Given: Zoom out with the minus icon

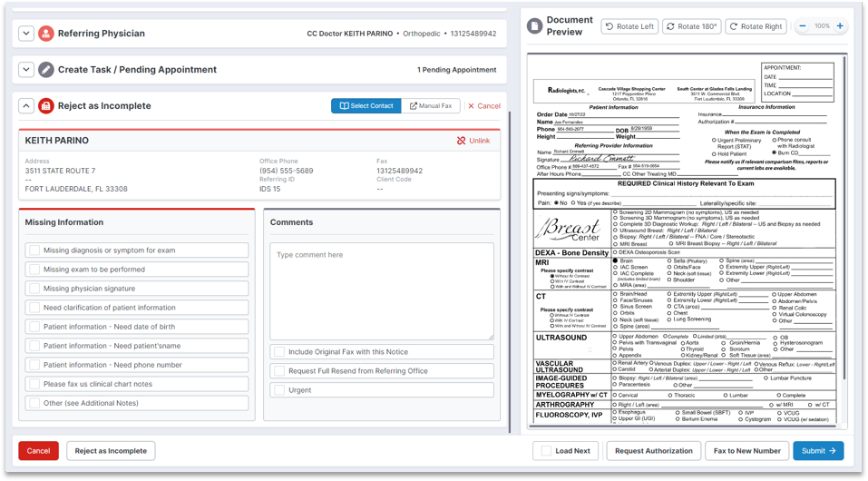Looking at the screenshot, I should (x=804, y=26).
